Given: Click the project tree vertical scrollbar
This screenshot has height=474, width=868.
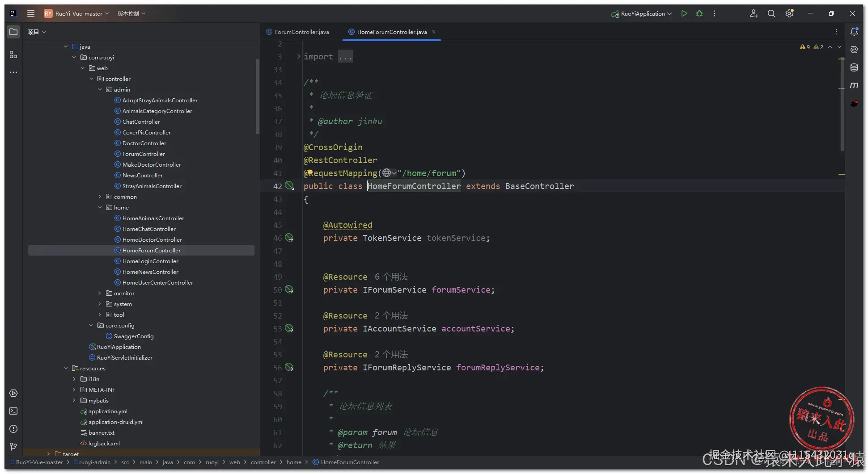Looking at the screenshot, I should point(257,96).
